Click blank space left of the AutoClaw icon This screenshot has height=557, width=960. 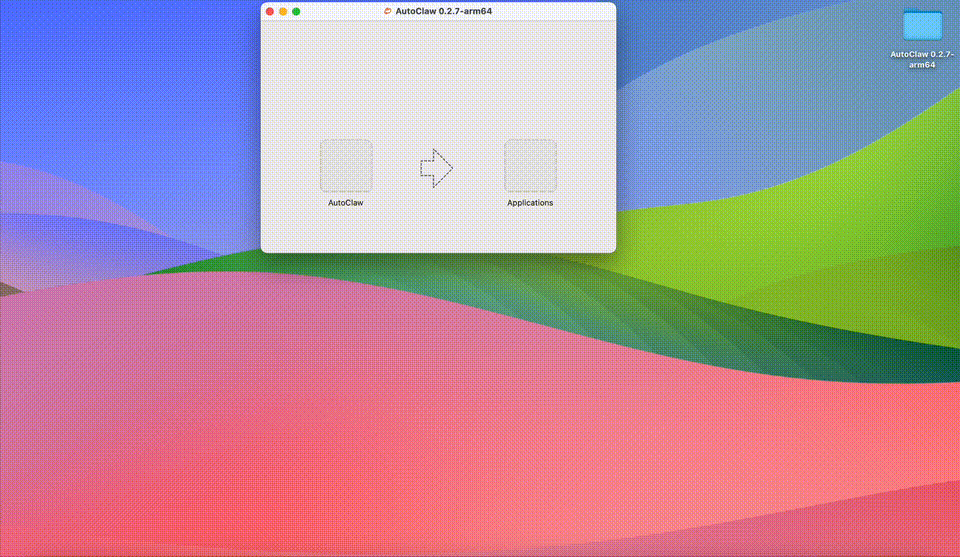[290, 165]
